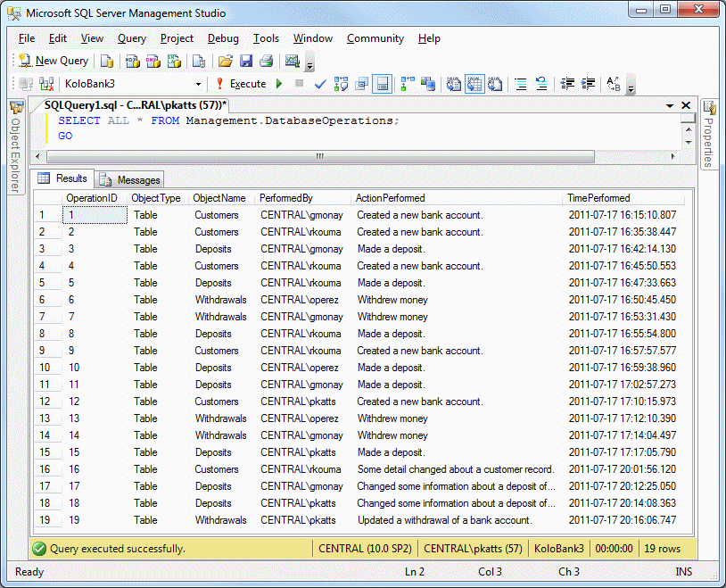Image resolution: width=726 pixels, height=588 pixels.
Task: Click the TimePerformed column header
Action: coord(624,198)
